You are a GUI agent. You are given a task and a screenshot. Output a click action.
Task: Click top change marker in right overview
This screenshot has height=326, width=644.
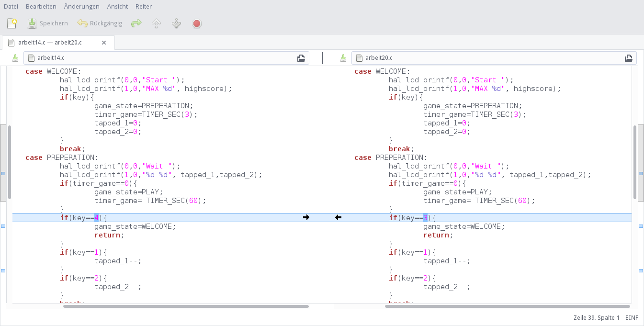coord(641,174)
